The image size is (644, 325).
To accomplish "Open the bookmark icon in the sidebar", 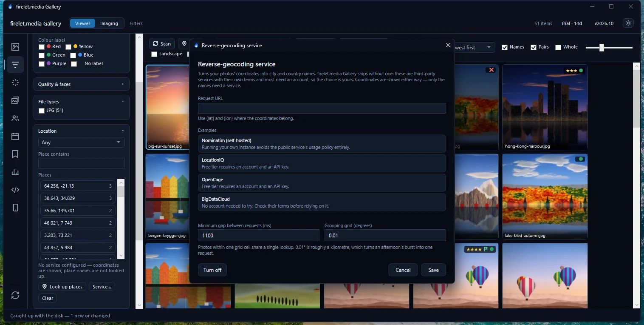I will [x=15, y=154].
